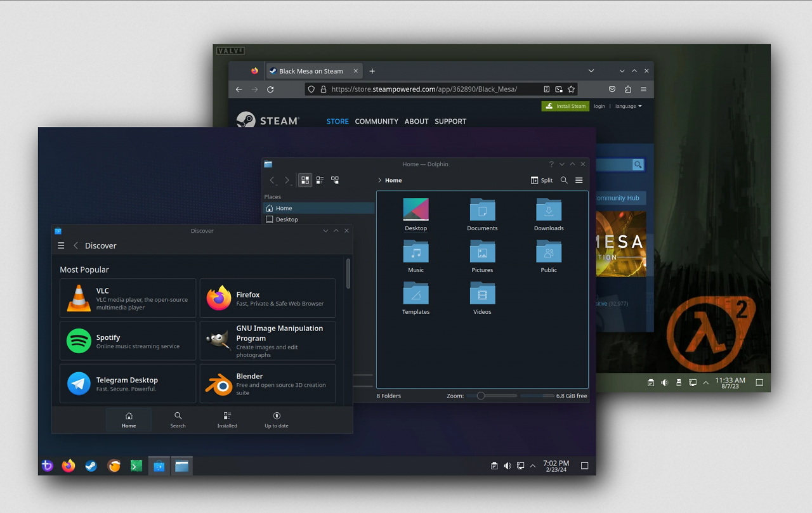
Task: Open the COMMUNITY menu on Steam
Action: (x=377, y=121)
